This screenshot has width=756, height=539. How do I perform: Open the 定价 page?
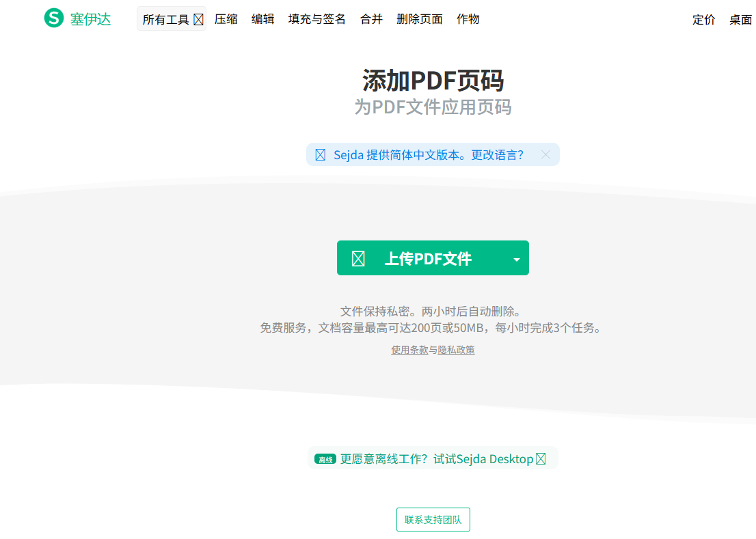click(704, 20)
